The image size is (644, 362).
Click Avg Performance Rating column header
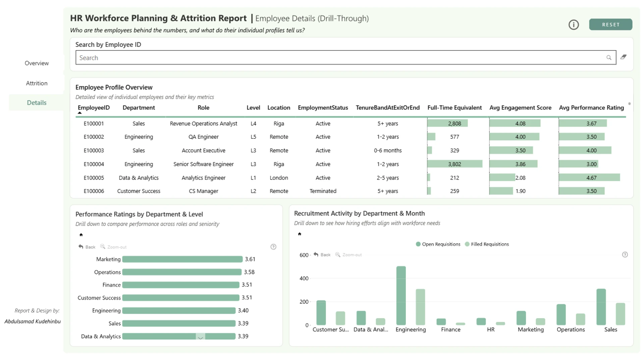tap(591, 108)
